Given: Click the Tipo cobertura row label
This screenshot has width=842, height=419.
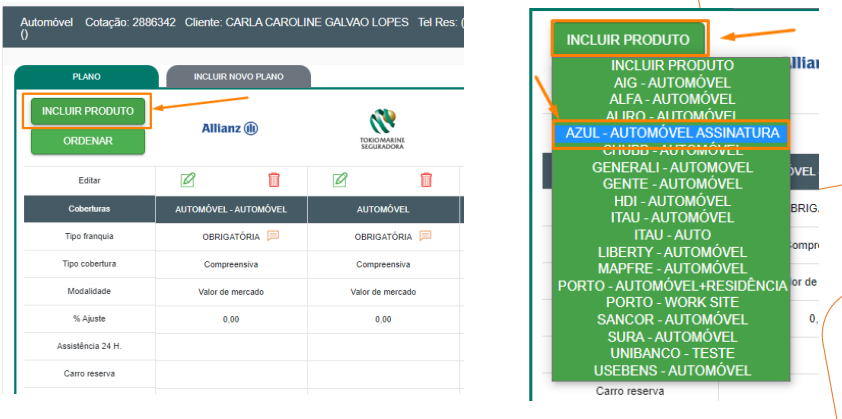Looking at the screenshot, I should tap(90, 264).
